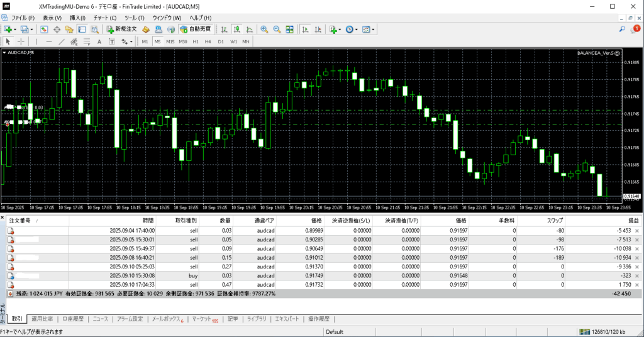
Task: Select the H1 timeframe button
Action: click(x=196, y=41)
